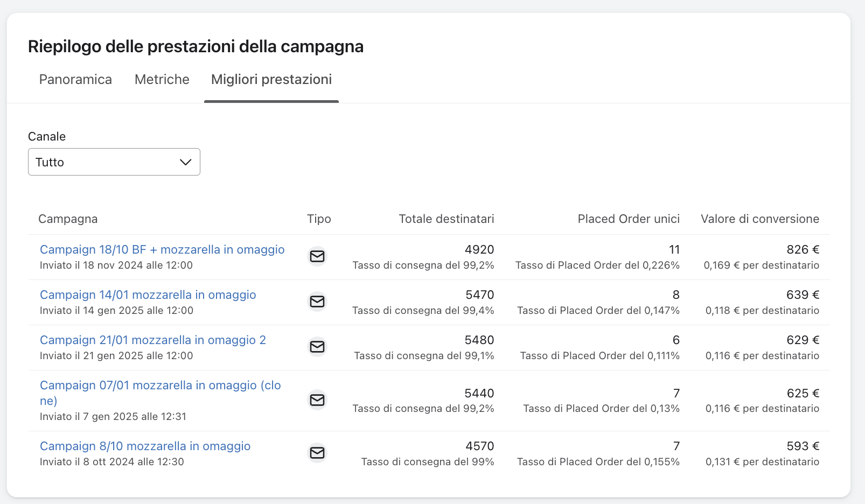Open Campaign 21/01 mozzarella in omaggio 2
Viewport: 865px width, 504px height.
(x=153, y=340)
